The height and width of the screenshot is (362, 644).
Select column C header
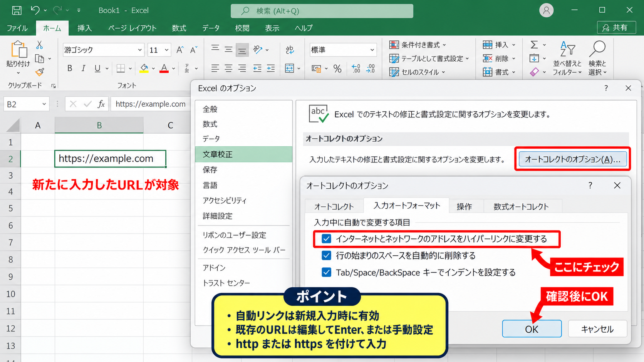[x=170, y=125]
